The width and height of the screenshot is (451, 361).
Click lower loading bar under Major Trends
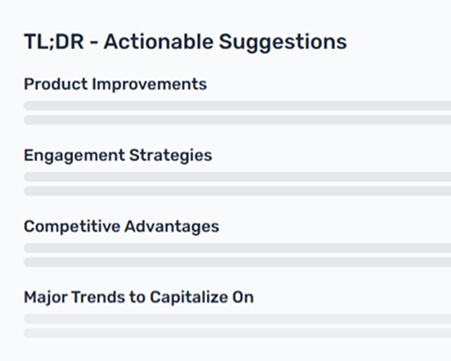coord(237,333)
